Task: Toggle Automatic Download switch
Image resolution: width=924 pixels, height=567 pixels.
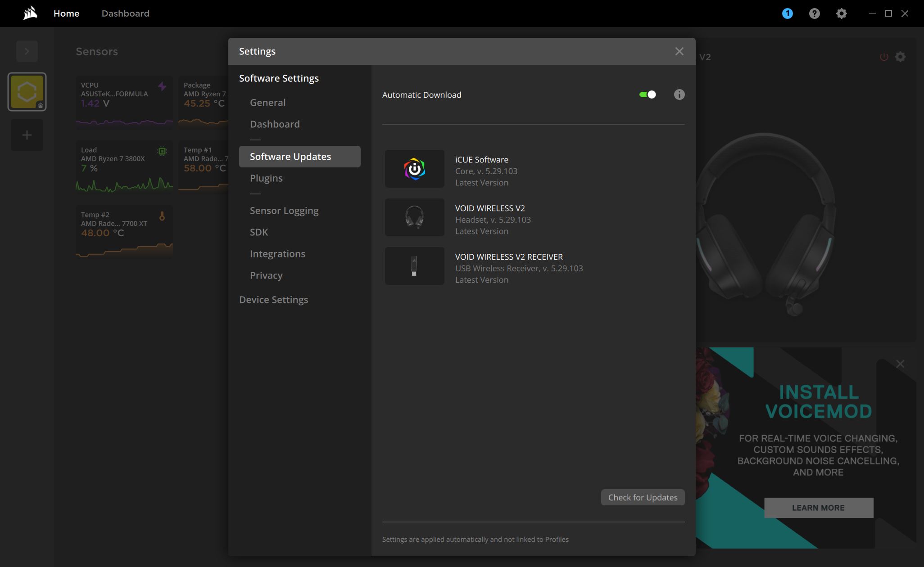Action: pyautogui.click(x=648, y=94)
